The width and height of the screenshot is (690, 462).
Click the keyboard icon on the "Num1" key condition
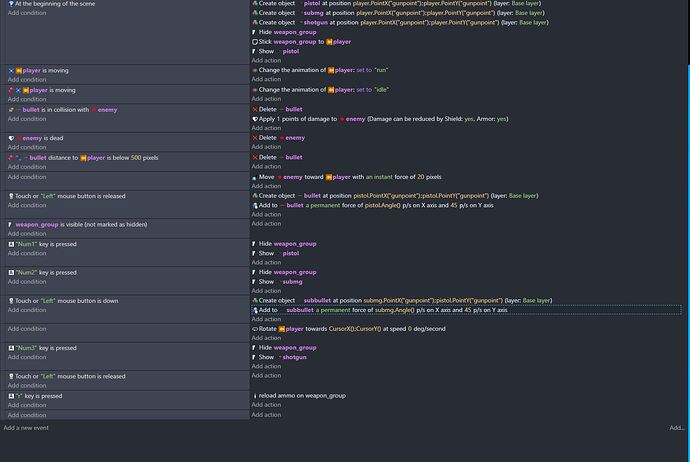(11, 243)
